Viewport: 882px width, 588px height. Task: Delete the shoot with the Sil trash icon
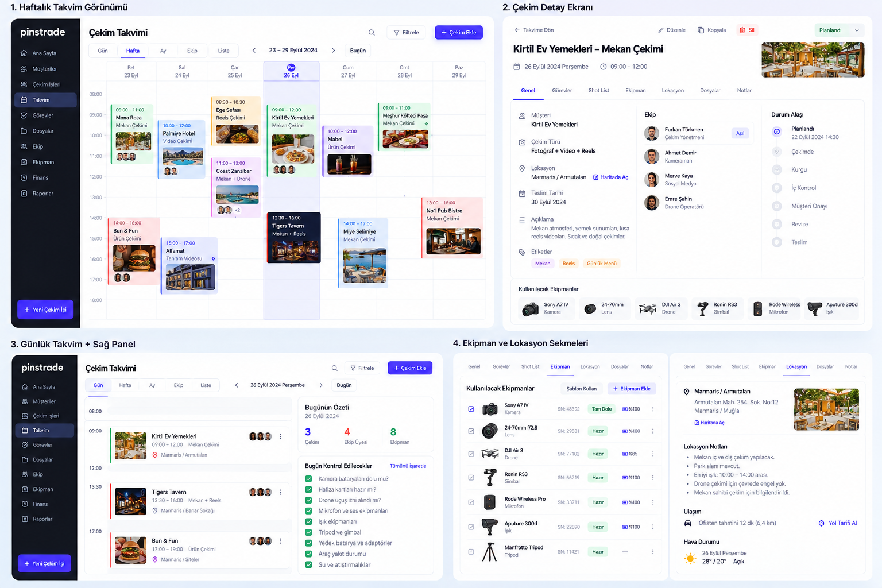747,30
